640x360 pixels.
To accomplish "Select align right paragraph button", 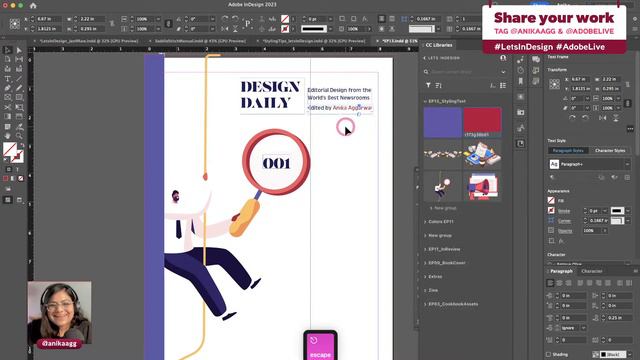I will tap(569, 283).
